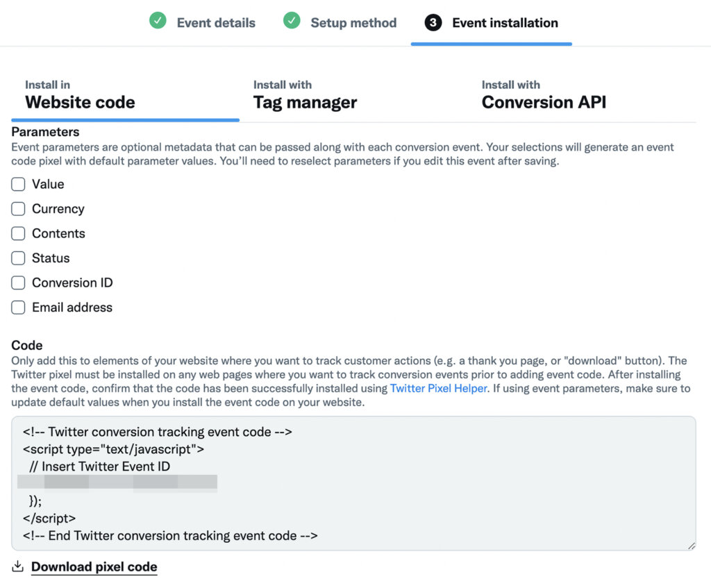
Task: Check the Contents parameter box
Action: (x=18, y=234)
